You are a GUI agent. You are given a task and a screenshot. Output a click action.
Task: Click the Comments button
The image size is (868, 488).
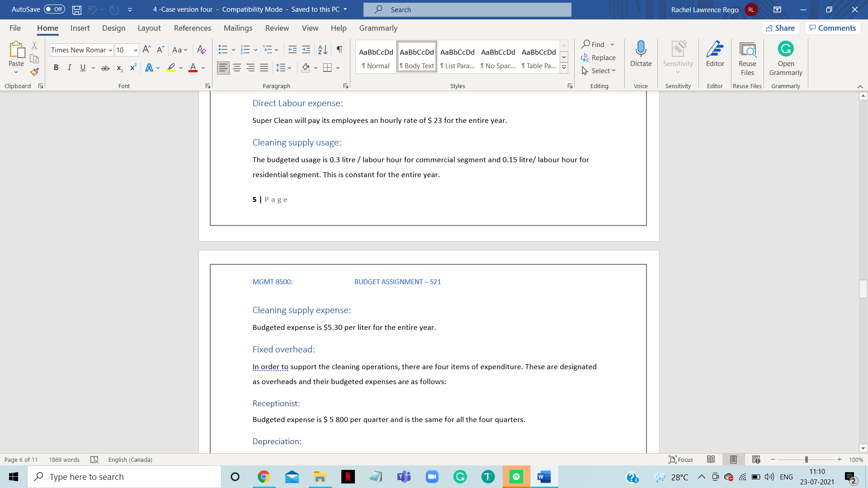coord(832,28)
